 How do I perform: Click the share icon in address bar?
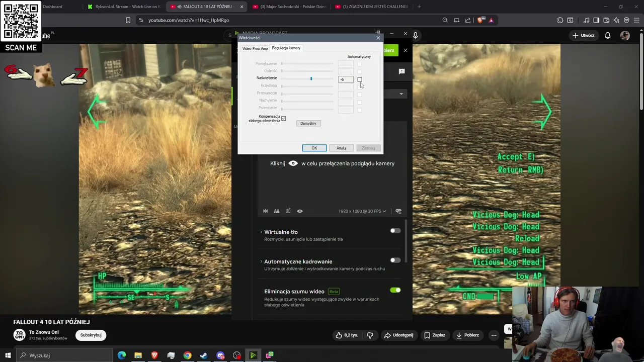468,20
